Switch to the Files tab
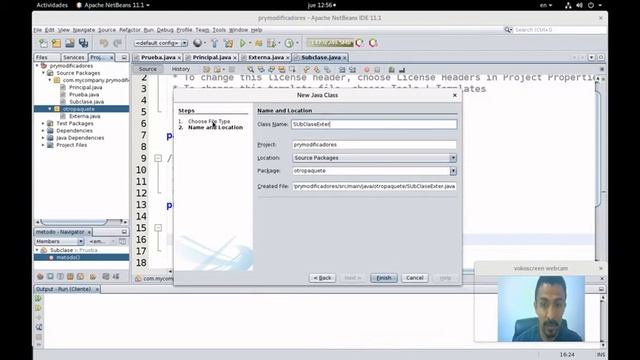 [42, 58]
